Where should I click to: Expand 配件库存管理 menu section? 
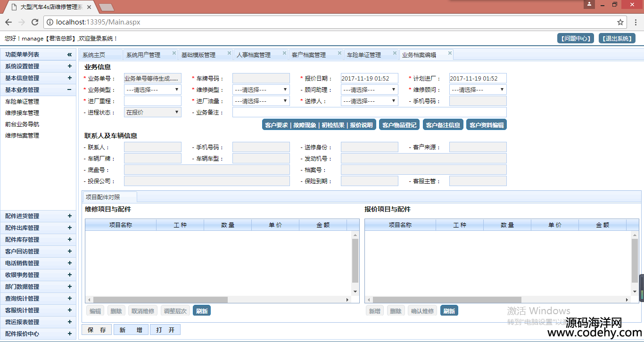tap(69, 240)
